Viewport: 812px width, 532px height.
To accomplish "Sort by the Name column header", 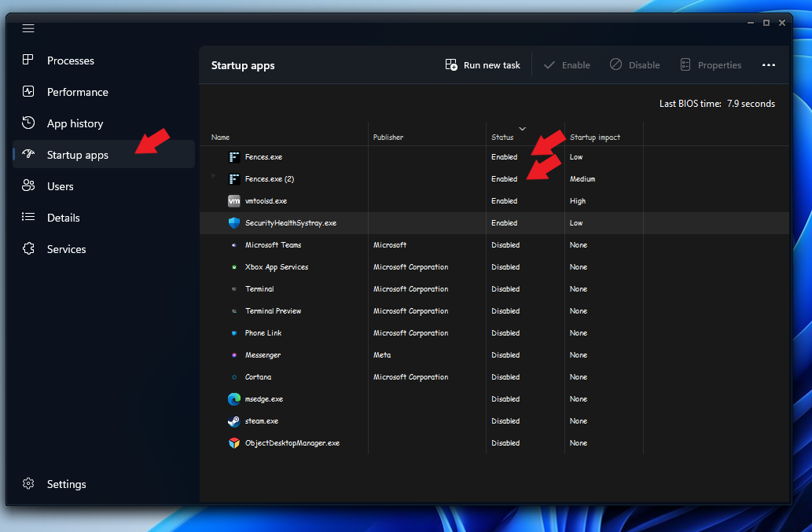I will coord(220,138).
